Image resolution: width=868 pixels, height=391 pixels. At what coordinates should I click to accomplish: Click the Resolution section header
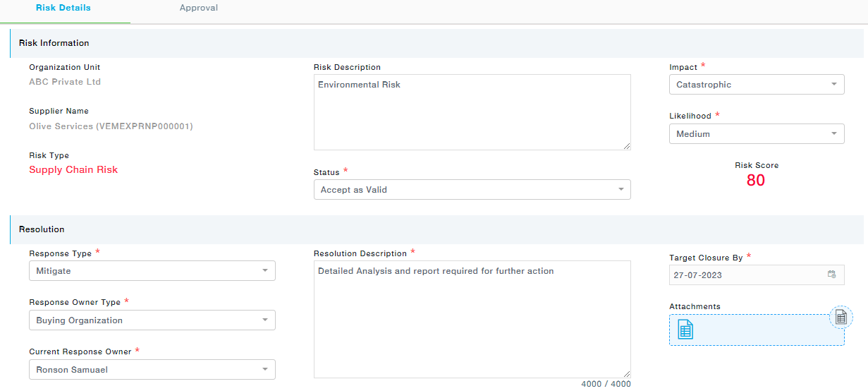pyautogui.click(x=42, y=229)
